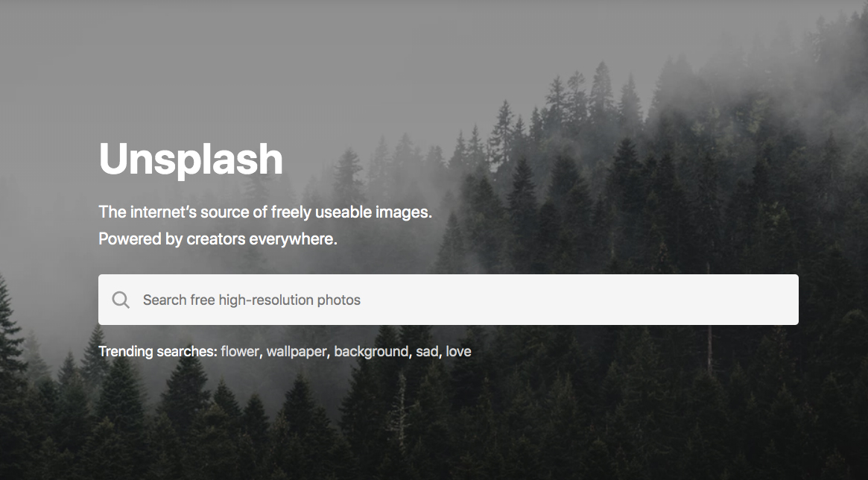Screen dimensions: 868x480
Task: Choose the "sad" trending search
Action: (427, 352)
